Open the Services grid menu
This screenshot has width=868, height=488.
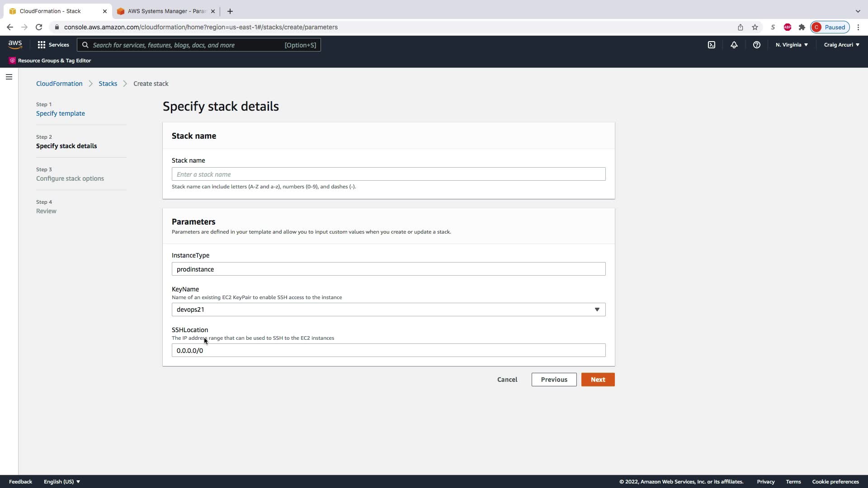tap(53, 45)
